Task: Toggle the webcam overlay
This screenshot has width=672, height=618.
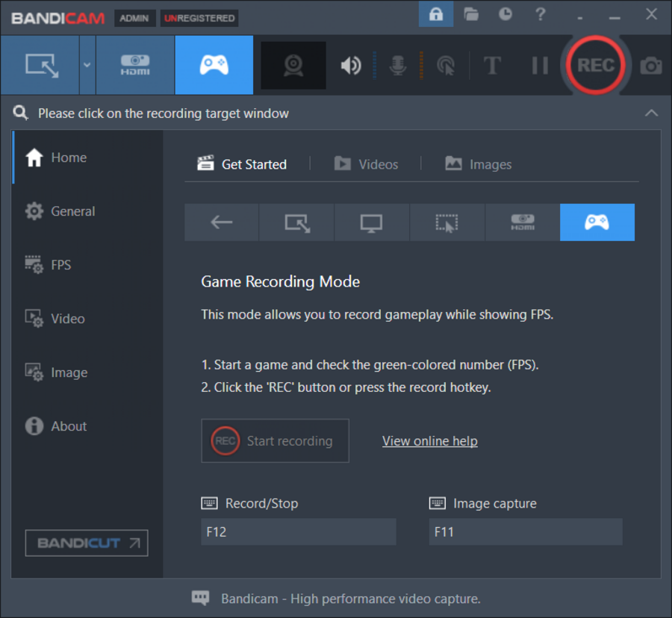Action: (x=293, y=66)
